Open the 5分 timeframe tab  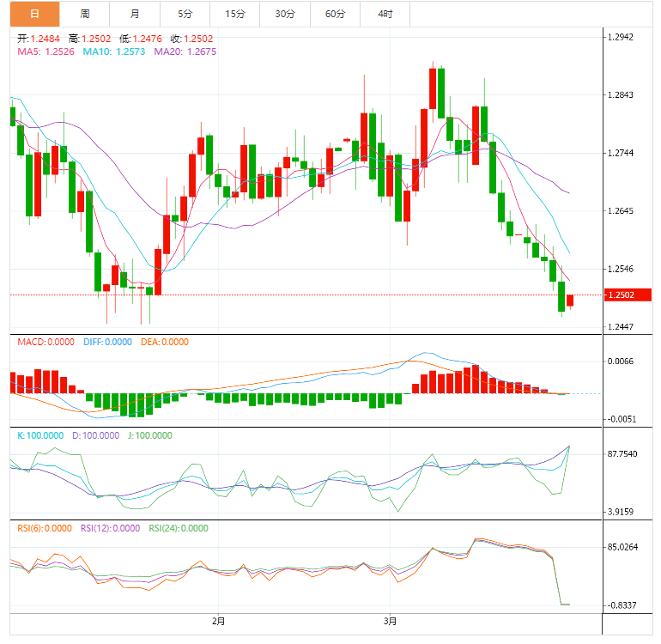pyautogui.click(x=185, y=14)
